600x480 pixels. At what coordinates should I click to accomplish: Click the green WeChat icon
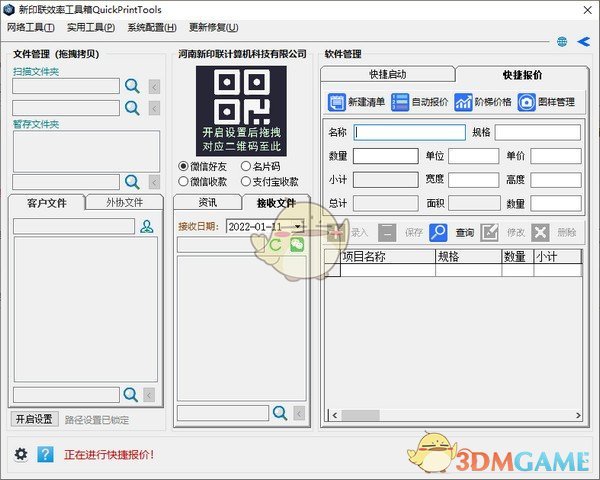(297, 245)
